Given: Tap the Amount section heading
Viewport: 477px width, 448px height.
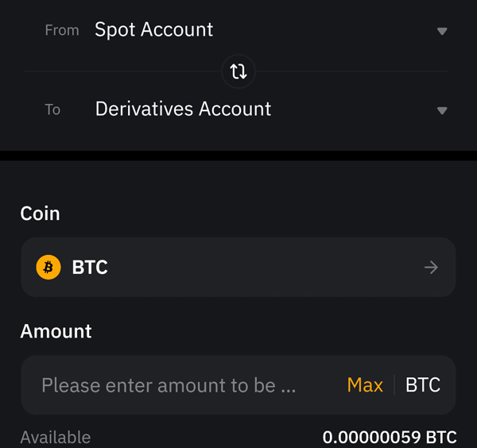Looking at the screenshot, I should coord(56,331).
